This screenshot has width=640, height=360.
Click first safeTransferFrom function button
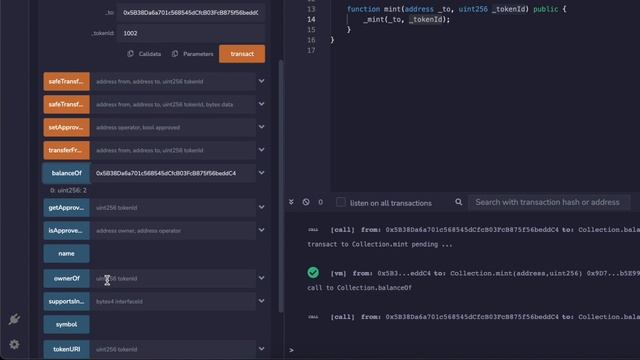click(67, 82)
